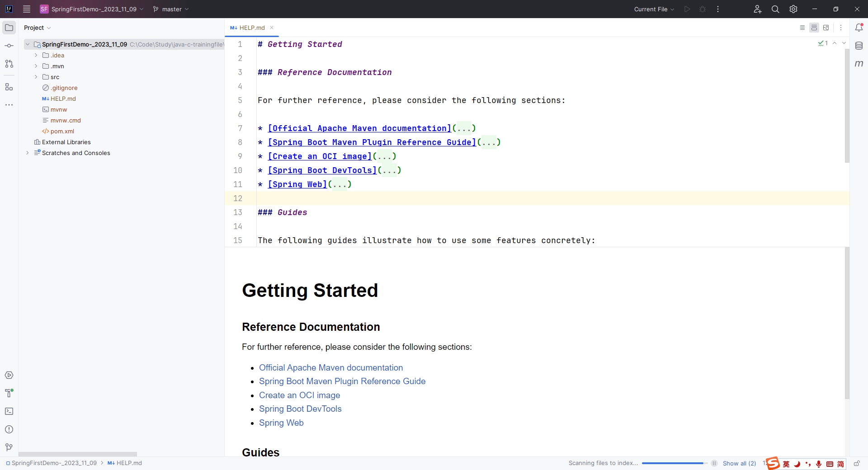Open IDE settings gear
Viewport: 868px width, 470px height.
click(x=793, y=9)
